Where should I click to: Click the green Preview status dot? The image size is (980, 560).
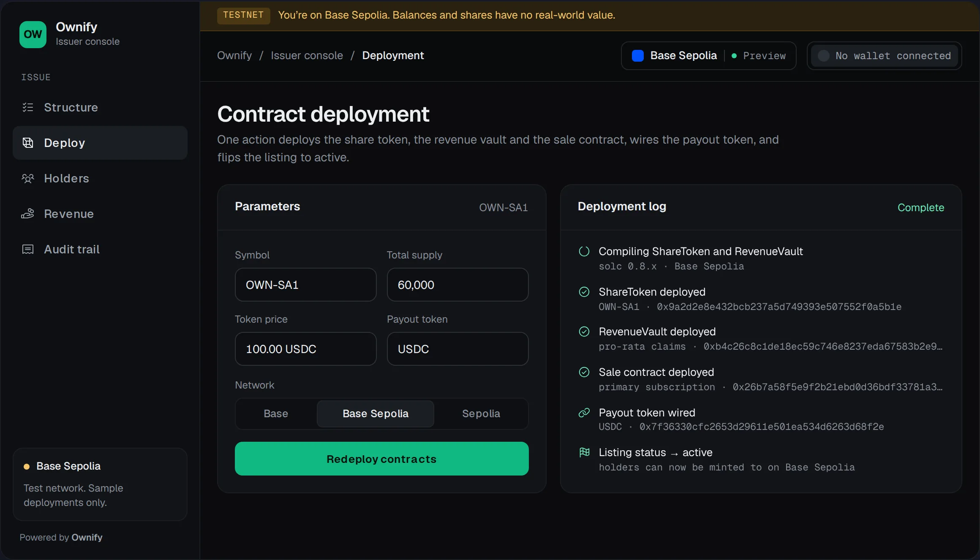(x=734, y=56)
